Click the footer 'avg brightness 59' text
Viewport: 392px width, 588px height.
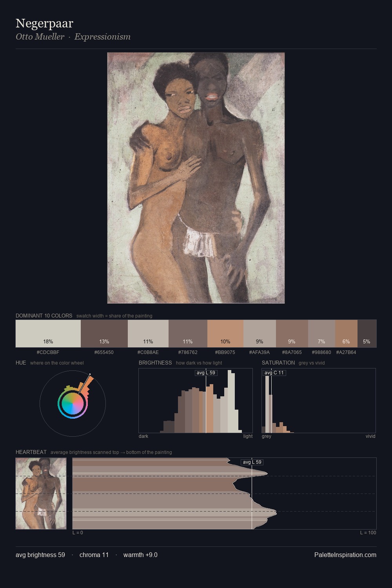40,555
